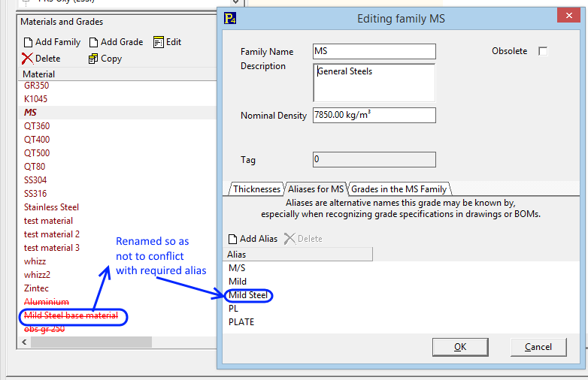Click the Copy material icon
The width and height of the screenshot is (588, 380).
(x=93, y=59)
